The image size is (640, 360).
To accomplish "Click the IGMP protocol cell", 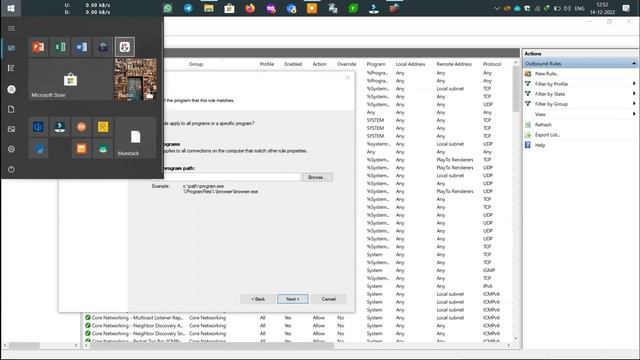I will coord(489,271).
